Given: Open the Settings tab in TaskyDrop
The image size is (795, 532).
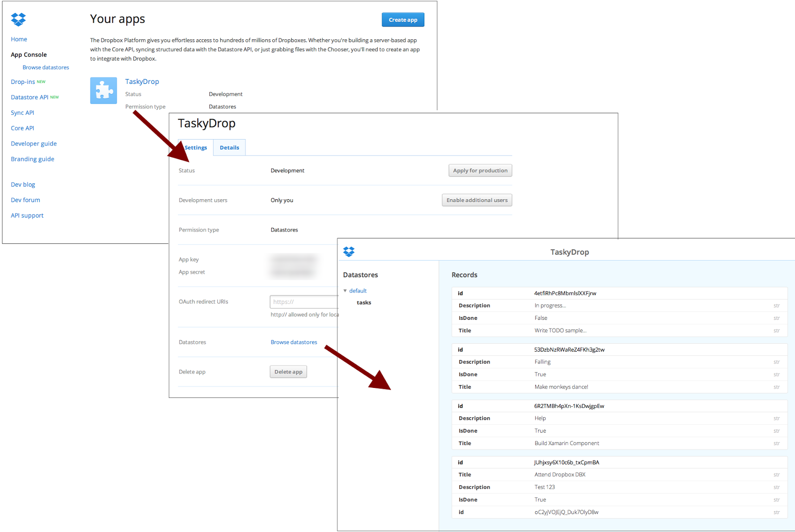Looking at the screenshot, I should pos(196,148).
